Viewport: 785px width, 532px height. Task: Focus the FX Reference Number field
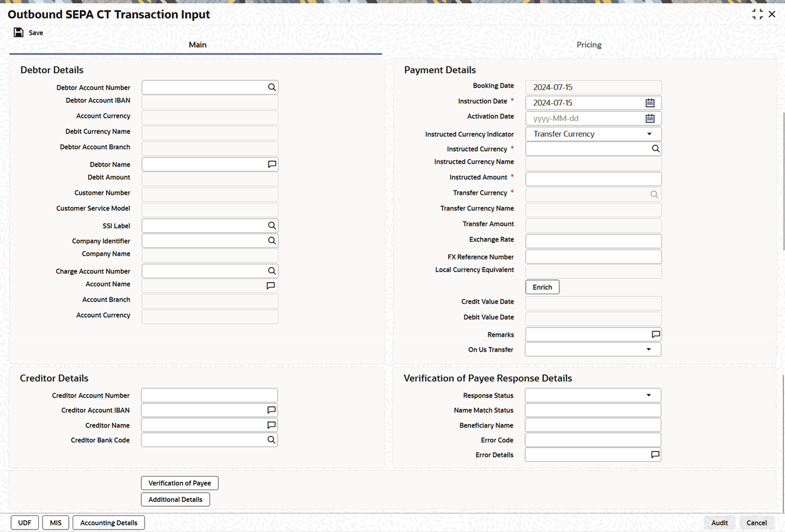pyautogui.click(x=594, y=256)
